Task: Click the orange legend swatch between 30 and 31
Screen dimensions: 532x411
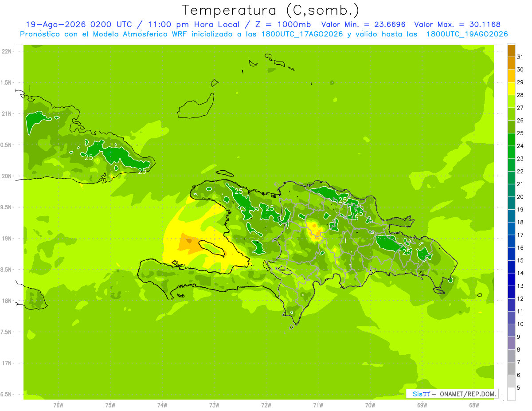Action: [511, 63]
